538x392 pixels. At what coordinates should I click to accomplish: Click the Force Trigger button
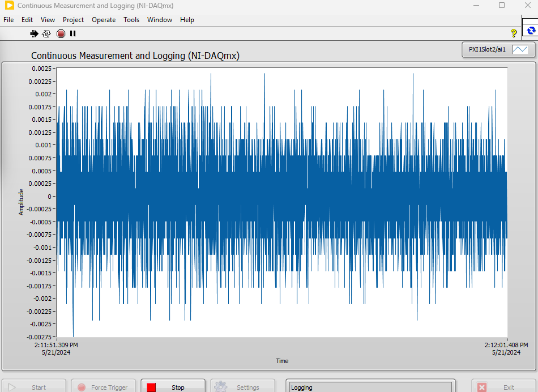(x=104, y=387)
